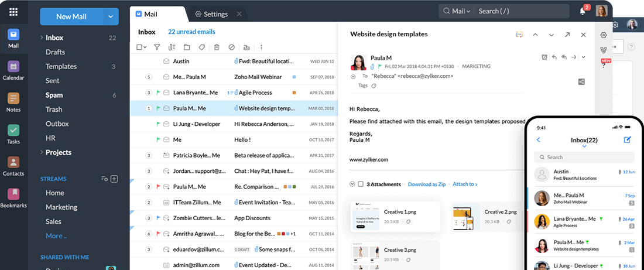The image size is (644, 270).
Task: Open Inbox dropdown on phone
Action: click(x=584, y=146)
